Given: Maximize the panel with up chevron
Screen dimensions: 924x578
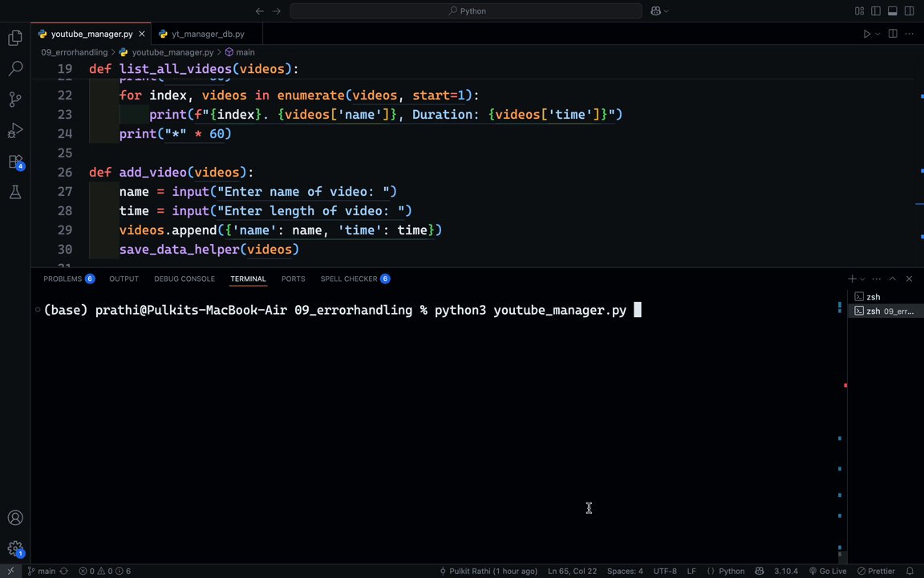Looking at the screenshot, I should [893, 279].
